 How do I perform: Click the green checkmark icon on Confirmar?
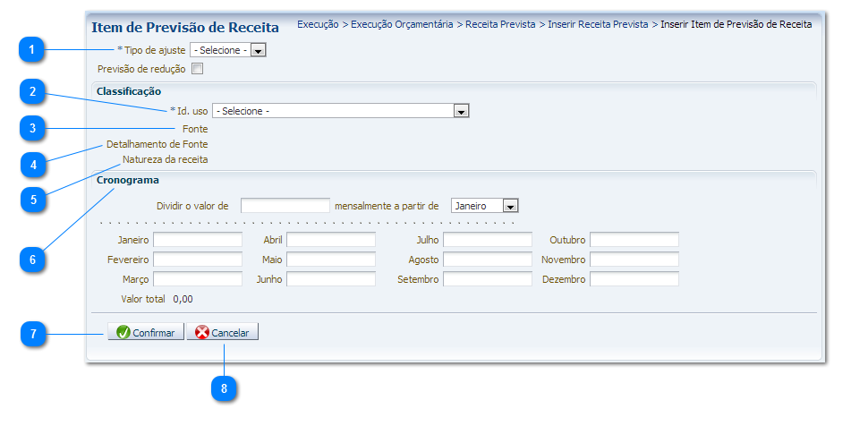coord(123,332)
